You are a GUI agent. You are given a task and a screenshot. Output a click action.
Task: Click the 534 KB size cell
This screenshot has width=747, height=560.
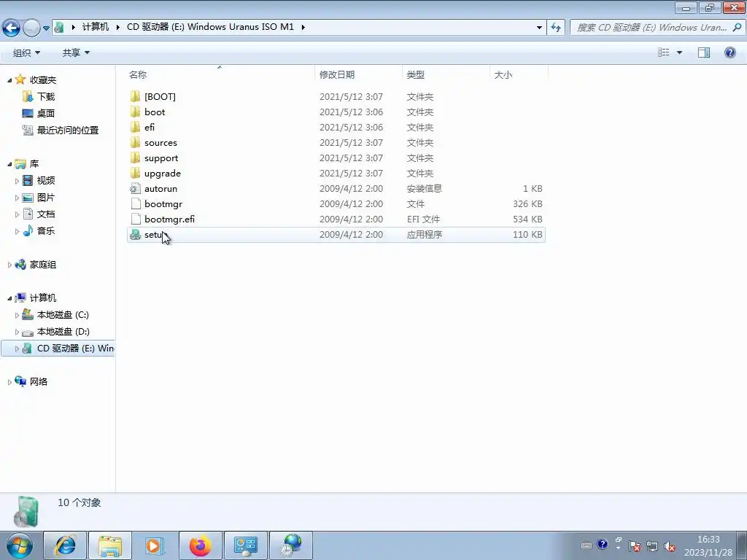pos(527,219)
